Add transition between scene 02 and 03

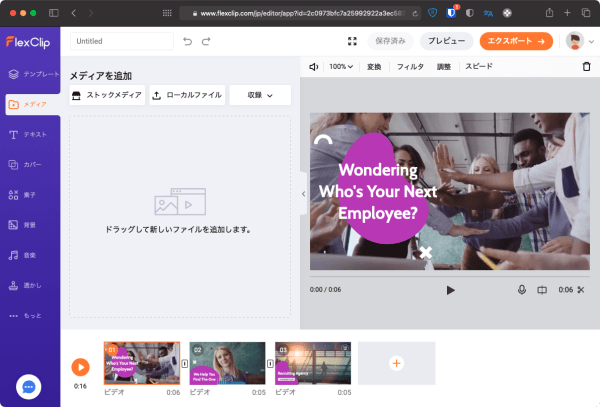pos(270,363)
